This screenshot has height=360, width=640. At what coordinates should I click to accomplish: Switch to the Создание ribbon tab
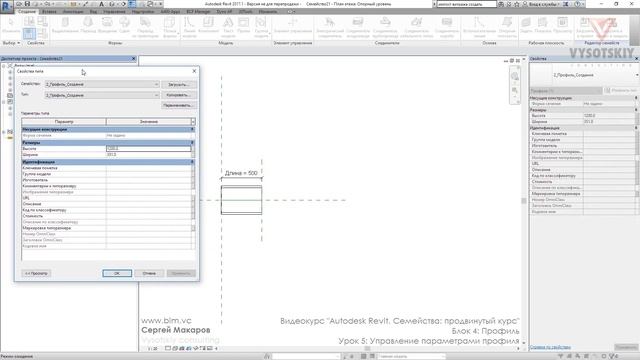tap(27, 11)
